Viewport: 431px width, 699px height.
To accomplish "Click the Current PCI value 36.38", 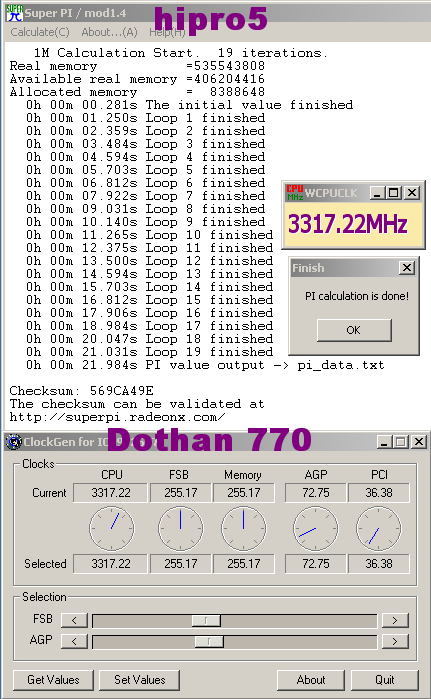I will click(x=379, y=493).
